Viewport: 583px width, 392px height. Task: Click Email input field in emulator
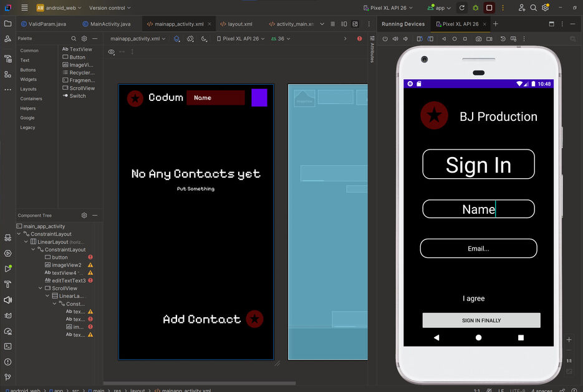pyautogui.click(x=478, y=248)
